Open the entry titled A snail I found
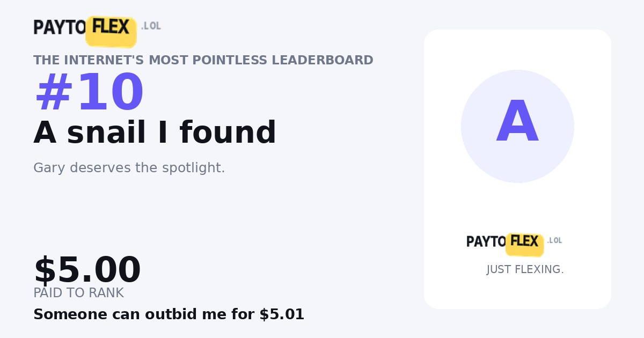644x338 pixels. click(x=155, y=133)
